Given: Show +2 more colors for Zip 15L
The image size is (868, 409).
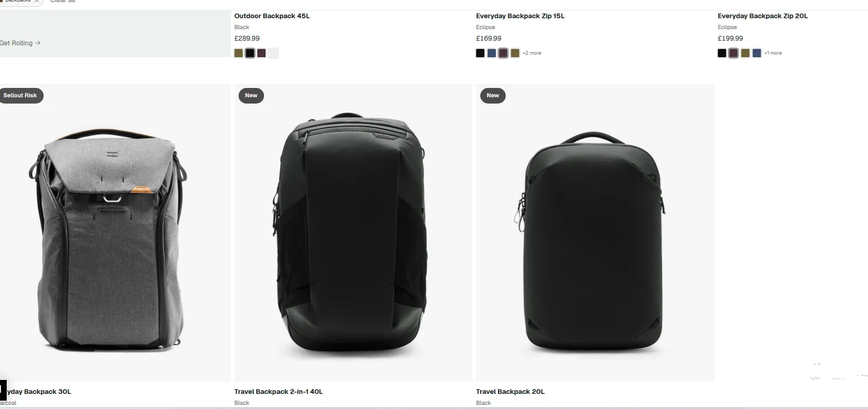Looking at the screenshot, I should pyautogui.click(x=532, y=53).
